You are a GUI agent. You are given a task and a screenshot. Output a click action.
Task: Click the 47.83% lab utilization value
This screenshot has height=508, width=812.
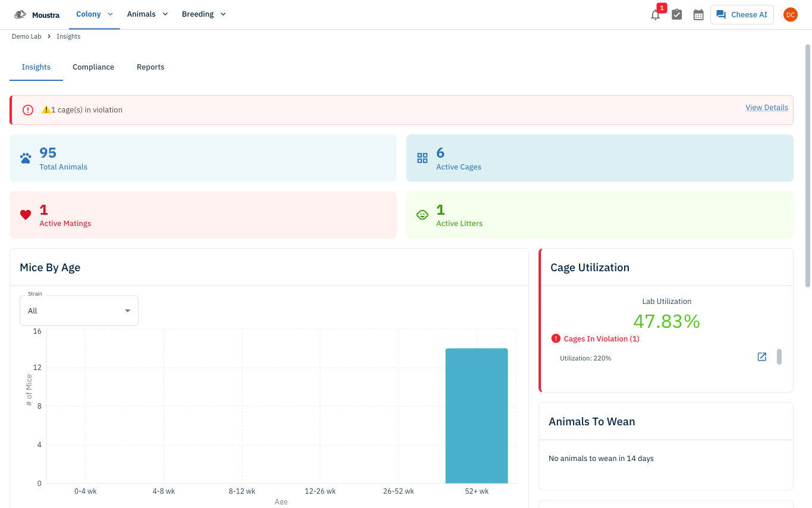coord(667,322)
